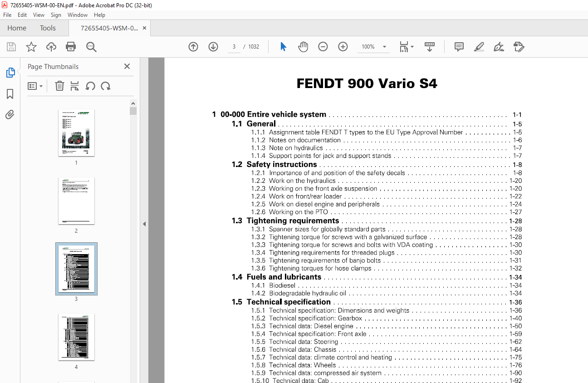Collapse the navigation pane with the arrow
This screenshot has height=383, width=588.
click(144, 224)
